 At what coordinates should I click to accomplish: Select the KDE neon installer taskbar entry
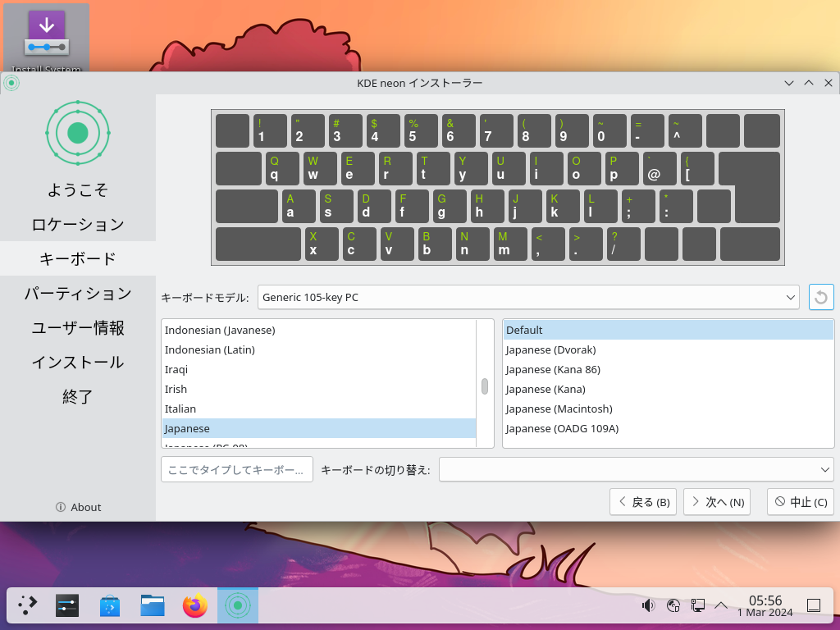(x=238, y=605)
